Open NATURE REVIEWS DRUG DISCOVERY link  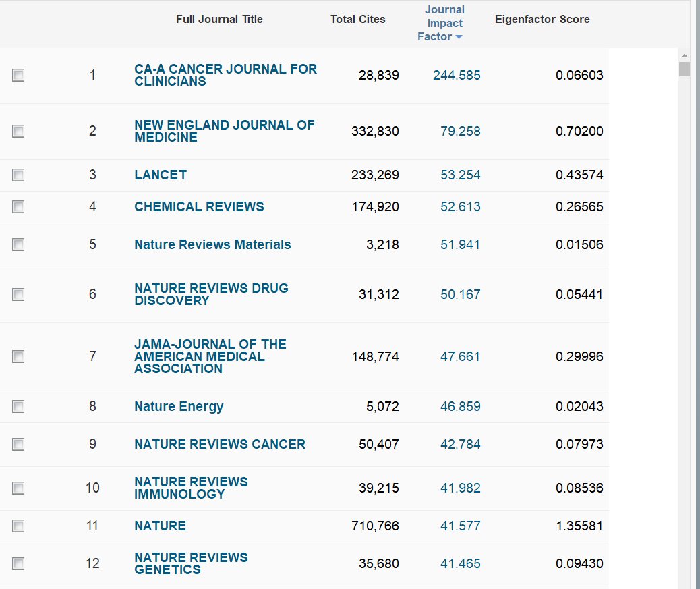pos(211,294)
